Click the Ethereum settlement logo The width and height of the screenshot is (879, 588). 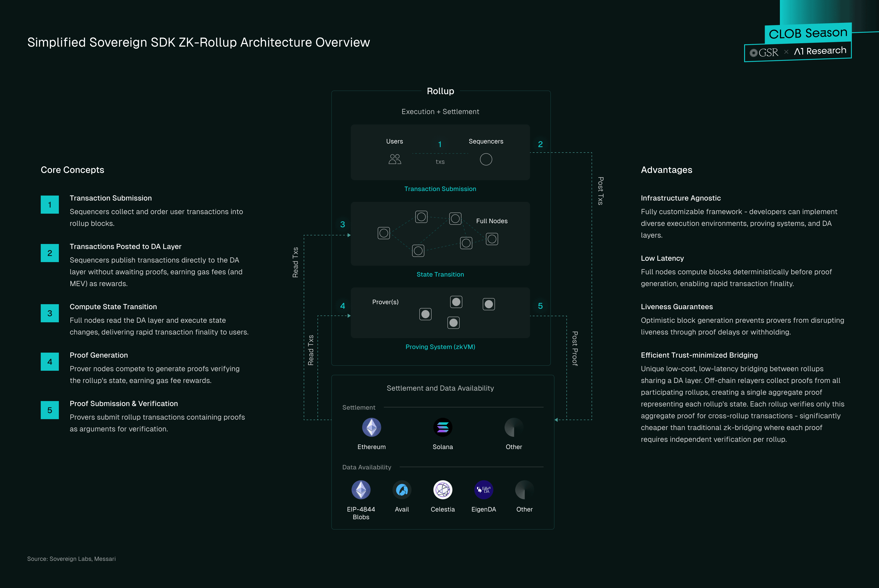372,427
